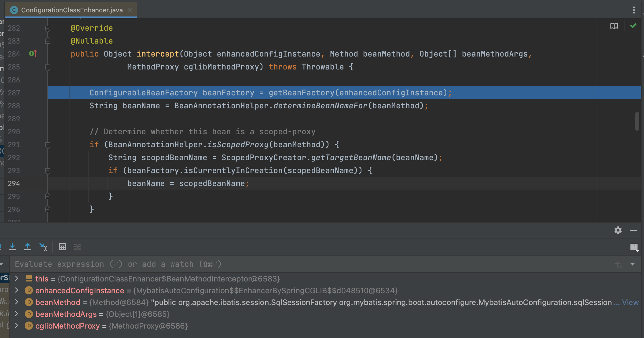Click the Run to Cursor icon
This screenshot has height=338, width=644.
pos(43,247)
